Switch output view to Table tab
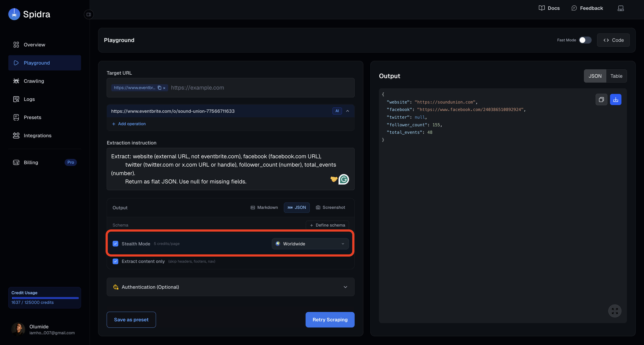The width and height of the screenshot is (644, 345). tap(616, 76)
